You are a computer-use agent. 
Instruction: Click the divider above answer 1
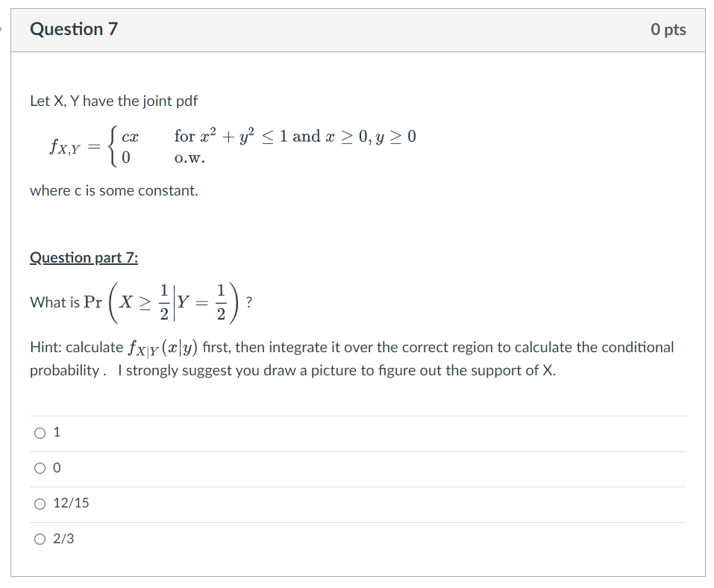(358, 415)
